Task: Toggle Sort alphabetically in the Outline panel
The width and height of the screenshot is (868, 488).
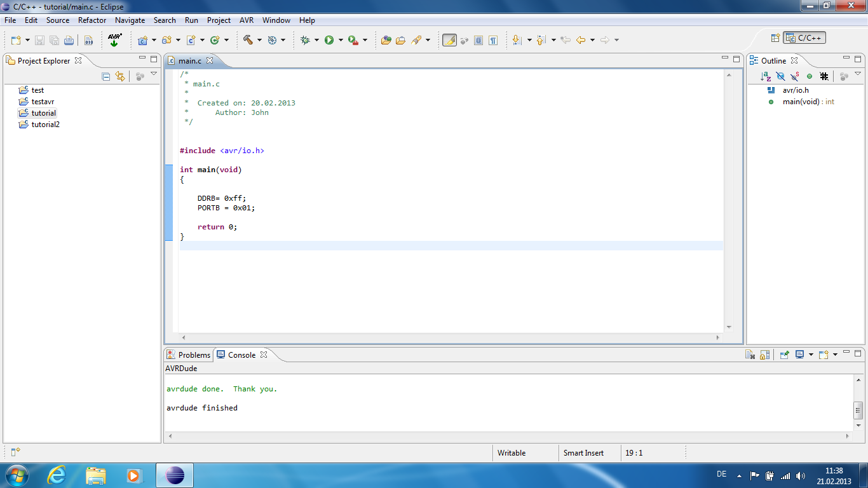Action: pos(765,76)
